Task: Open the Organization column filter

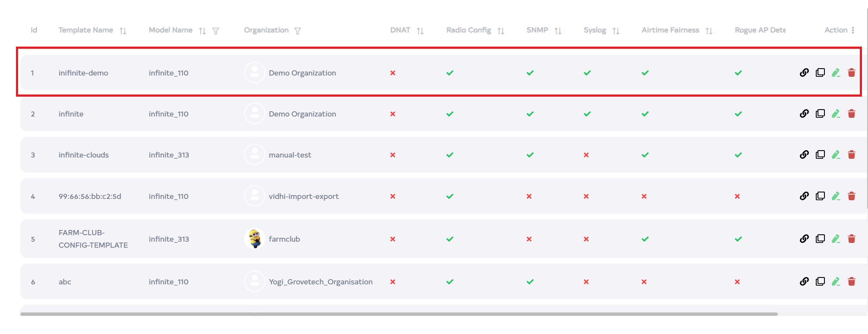Action: [298, 31]
